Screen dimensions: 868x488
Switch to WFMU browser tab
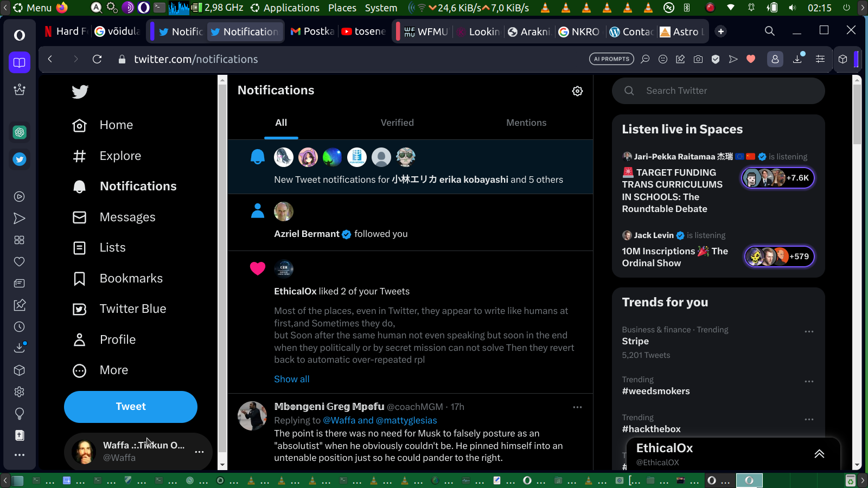tap(426, 31)
